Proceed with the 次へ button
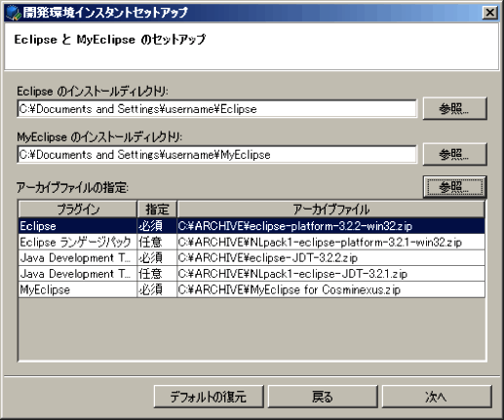Image resolution: width=504 pixels, height=420 pixels. 437,397
